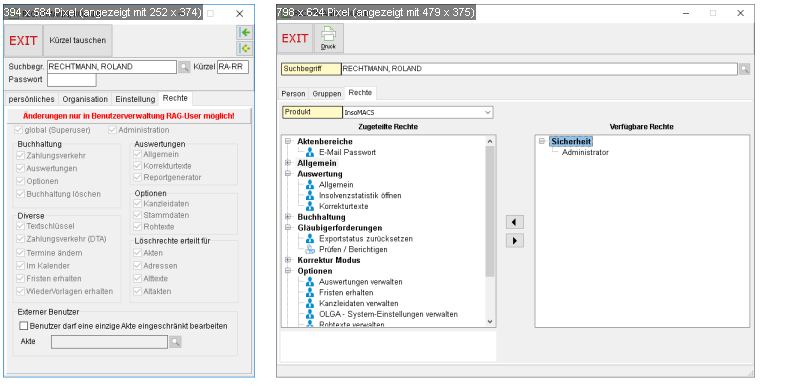Select Rechte tab in right window
Screen dimensions: 791x391
[360, 93]
